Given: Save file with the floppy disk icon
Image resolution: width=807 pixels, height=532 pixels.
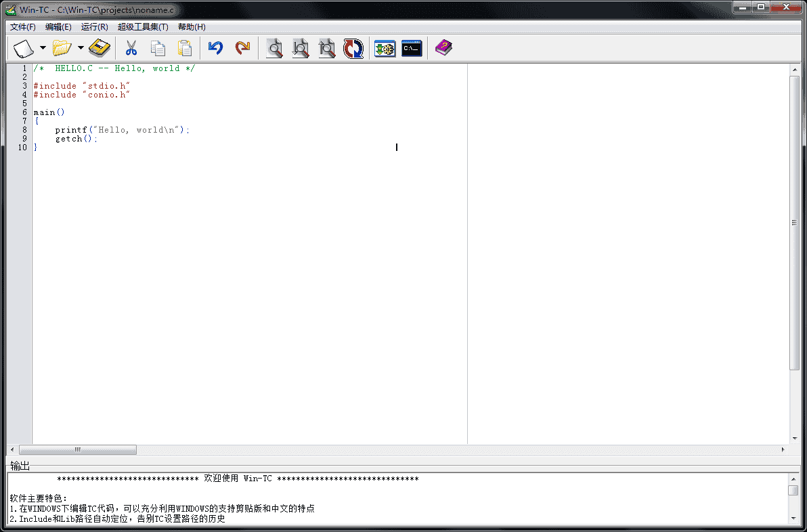Looking at the screenshot, I should (x=100, y=48).
